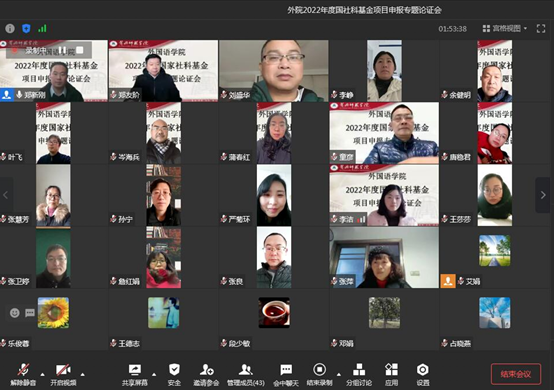
Task: Turn on camera with 开启视频
Action: [x=63, y=374]
